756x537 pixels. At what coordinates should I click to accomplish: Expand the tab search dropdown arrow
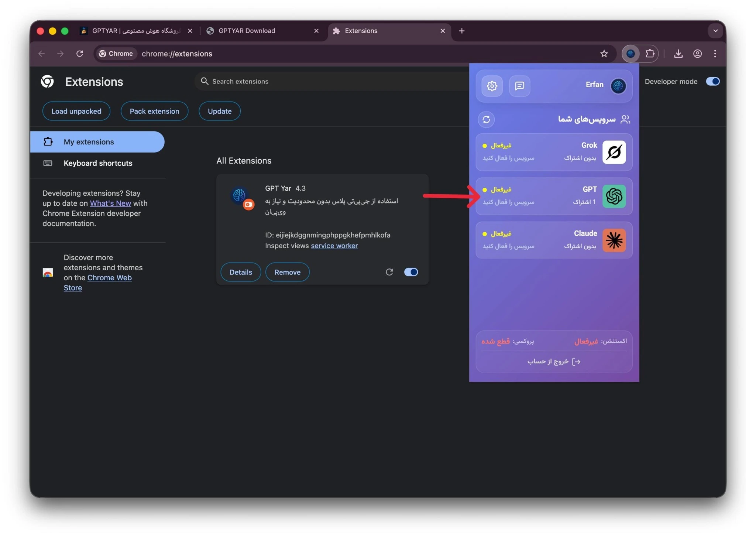click(x=715, y=31)
